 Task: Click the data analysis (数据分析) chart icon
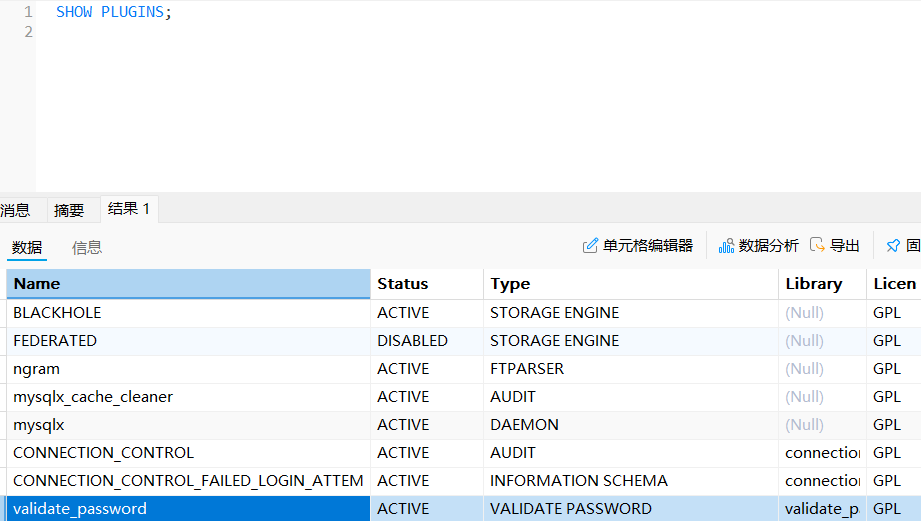[727, 246]
